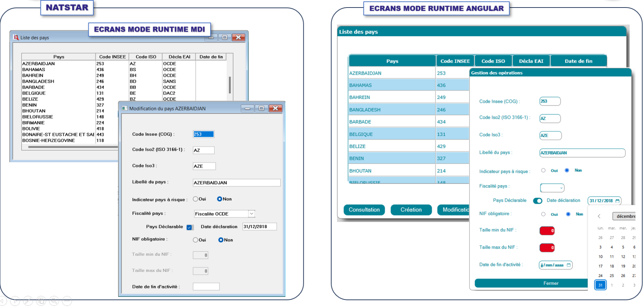Click the Liste des pays MDI window title icon
The width and height of the screenshot is (644, 307).
[16, 37]
